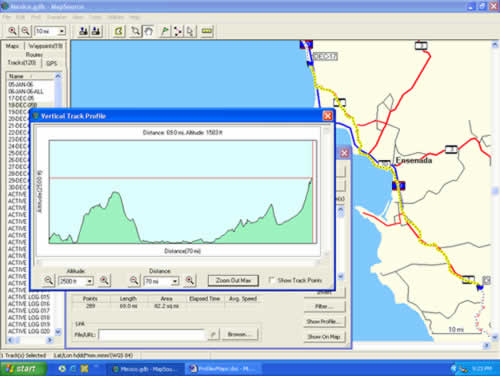Click the Distance zoom in magnifier
Image resolution: width=500 pixels, height=376 pixels.
[190, 281]
